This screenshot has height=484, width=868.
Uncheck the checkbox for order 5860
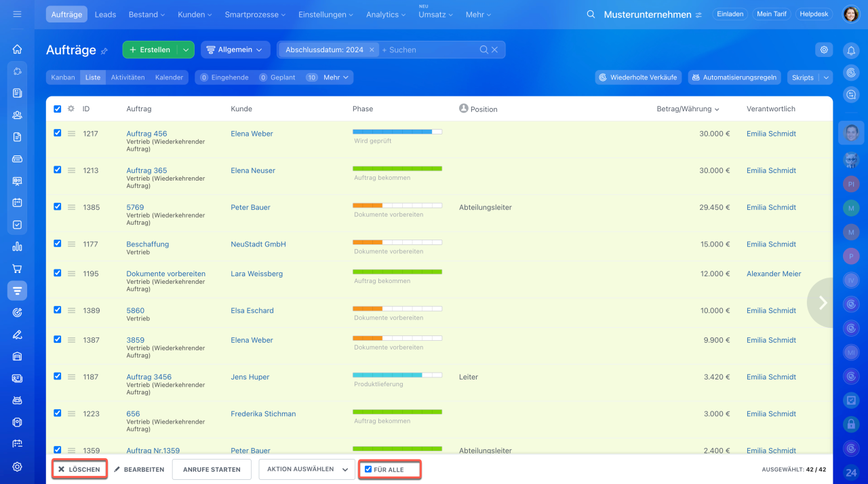pos(57,310)
